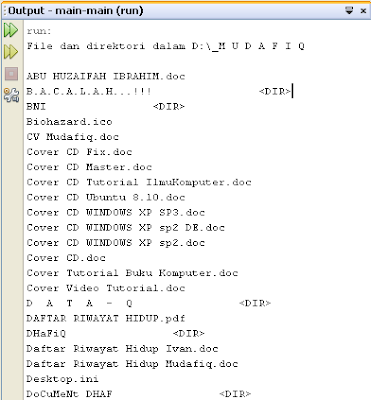Close the Output panel
Viewport: 371px width, 400px height.
[x=363, y=11]
